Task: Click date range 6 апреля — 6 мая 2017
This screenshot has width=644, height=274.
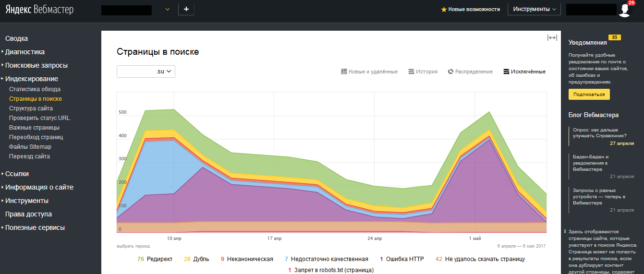Action: point(522,246)
